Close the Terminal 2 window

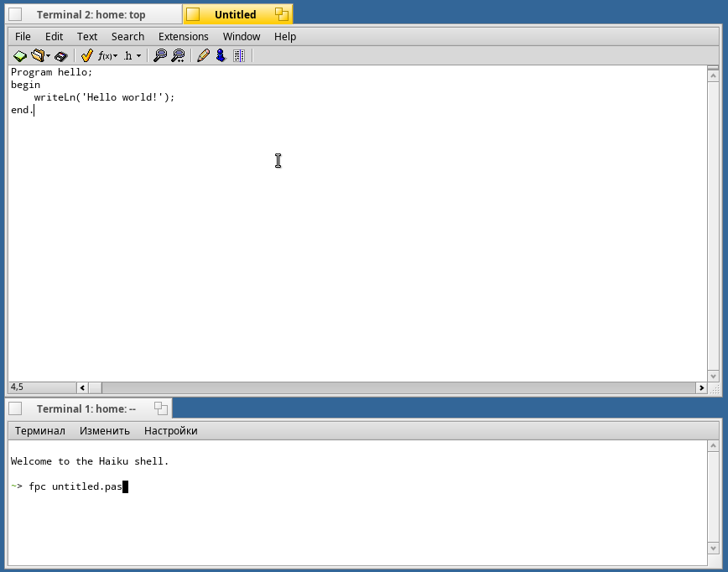tap(15, 15)
